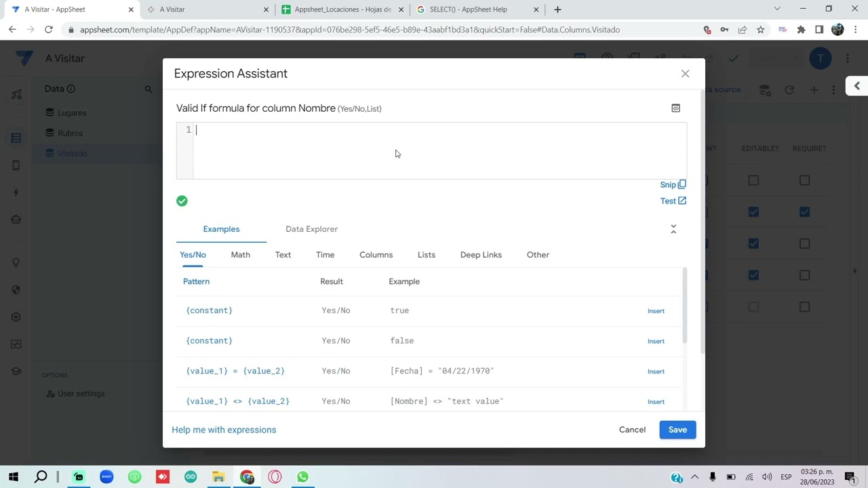Insert the 'true' constant example
This screenshot has height=488, width=868.
656,310
